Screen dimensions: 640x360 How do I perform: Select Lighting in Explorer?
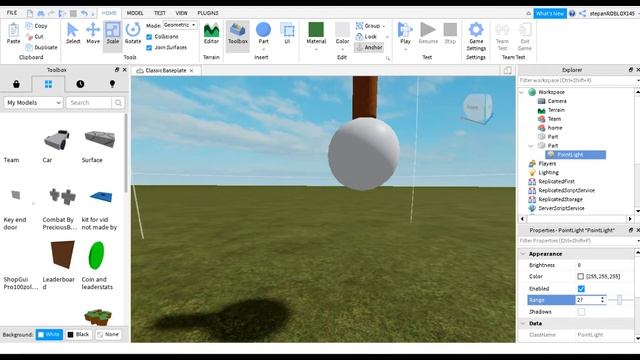[x=548, y=173]
